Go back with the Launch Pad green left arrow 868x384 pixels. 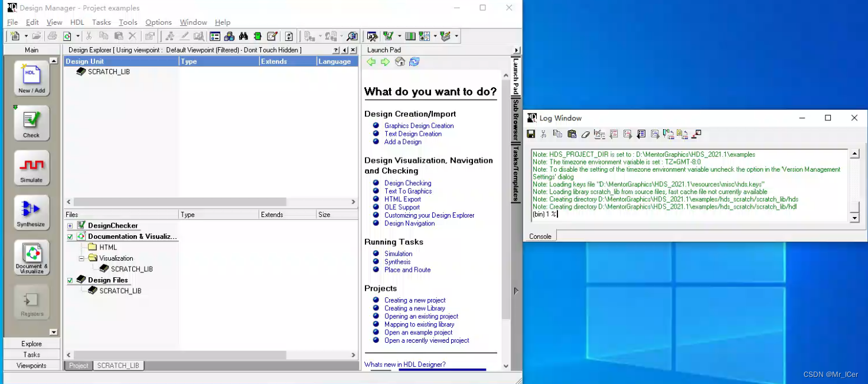click(371, 62)
